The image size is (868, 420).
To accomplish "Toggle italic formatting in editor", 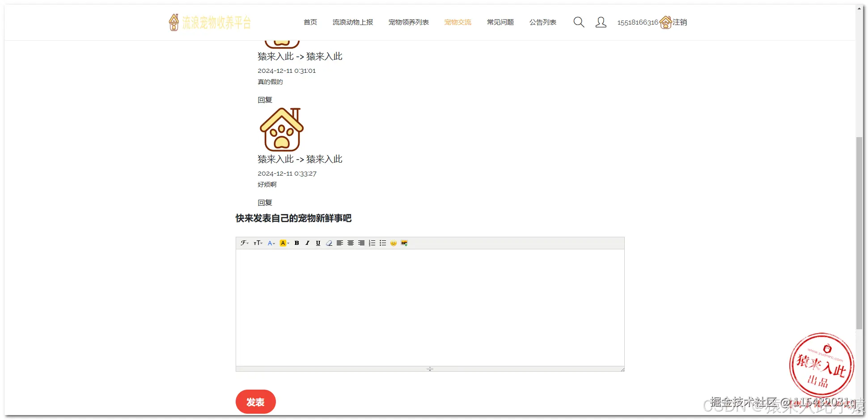I will click(307, 243).
